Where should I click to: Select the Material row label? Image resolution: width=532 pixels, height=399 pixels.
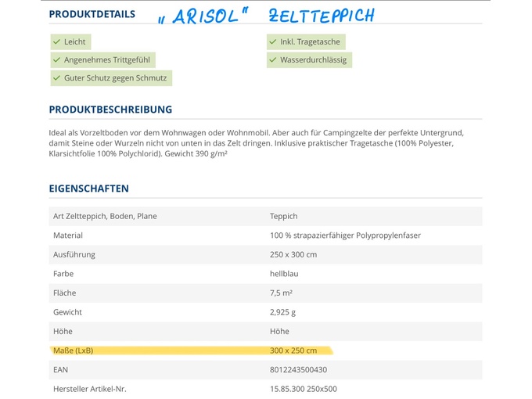pos(68,235)
